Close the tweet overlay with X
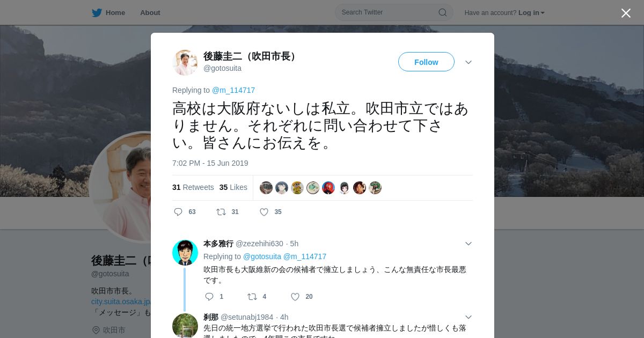The image size is (644, 338). pyautogui.click(x=626, y=13)
